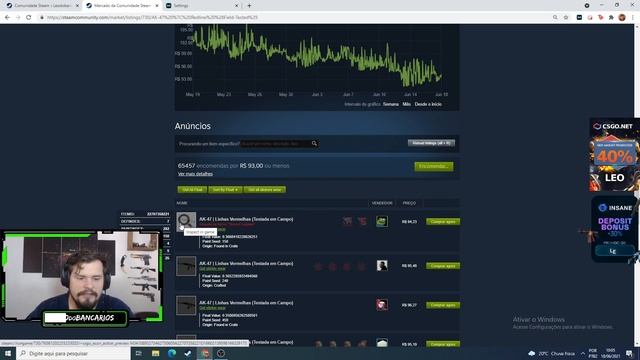Screen dimensions: 640x360
Task: Open the third listing seller avatar
Action: tap(382, 304)
